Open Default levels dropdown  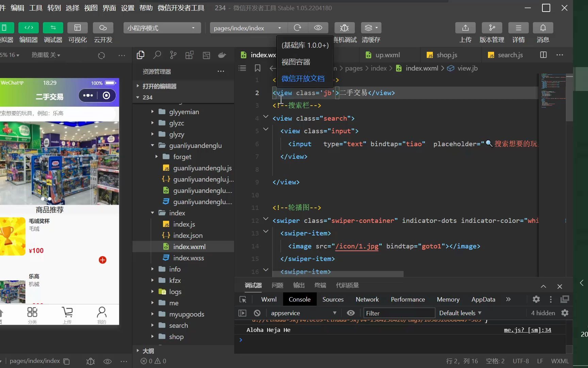click(x=460, y=313)
